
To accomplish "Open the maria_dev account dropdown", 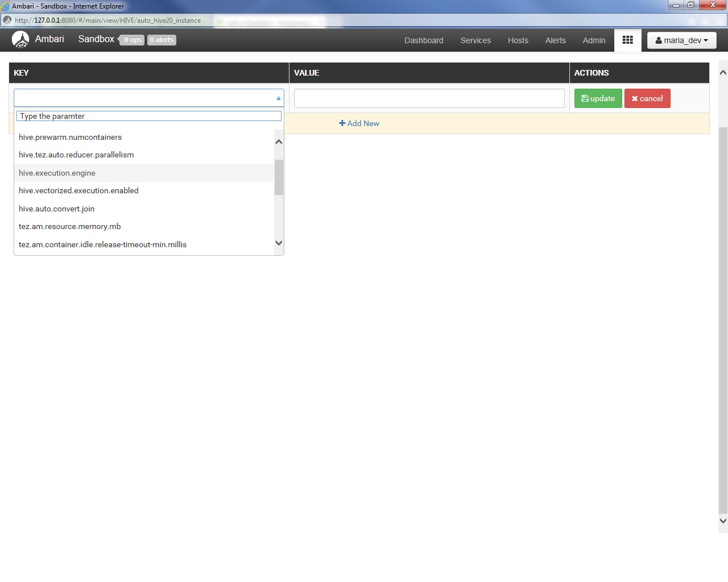I will (681, 40).
